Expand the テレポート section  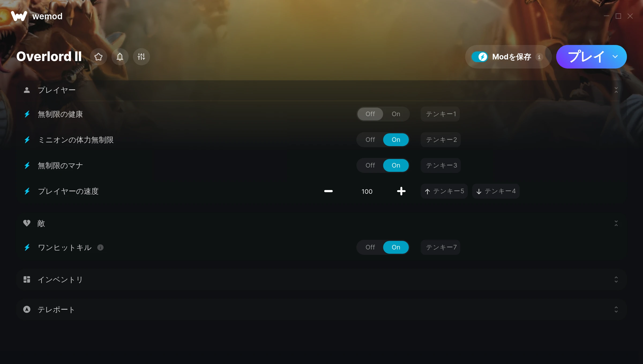tap(616, 310)
